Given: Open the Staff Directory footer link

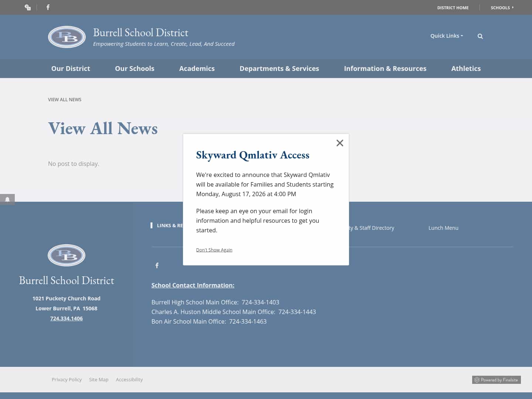Looking at the screenshot, I should pos(371,228).
